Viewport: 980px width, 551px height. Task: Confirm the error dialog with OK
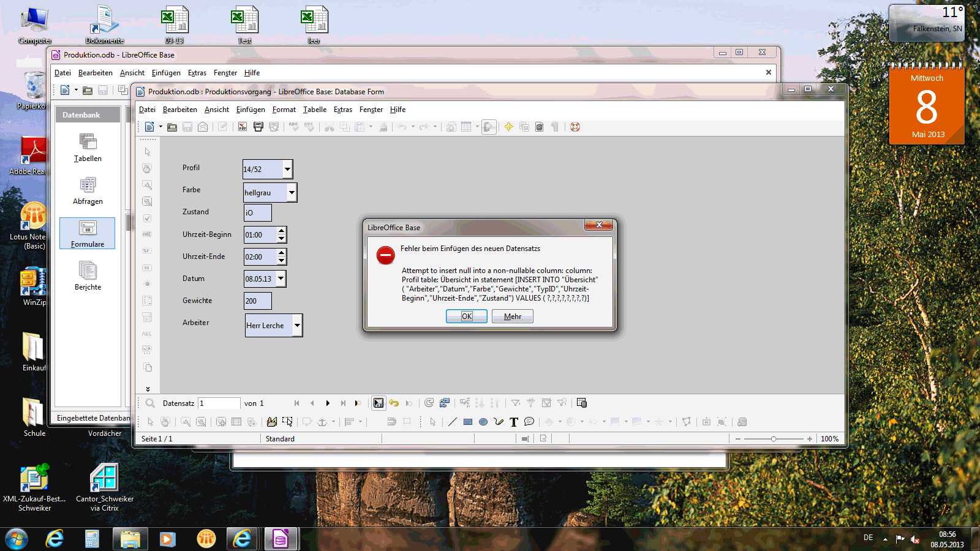click(x=467, y=316)
